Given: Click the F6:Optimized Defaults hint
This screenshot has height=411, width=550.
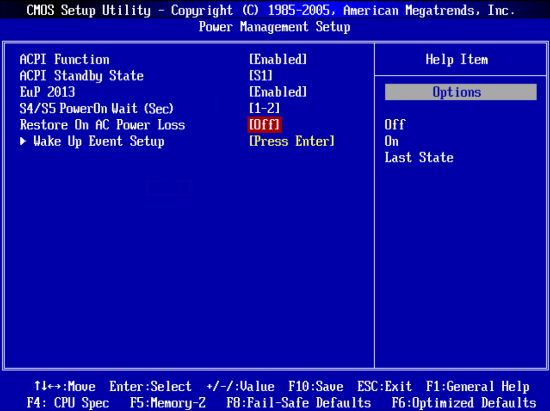Looking at the screenshot, I should point(464,403).
